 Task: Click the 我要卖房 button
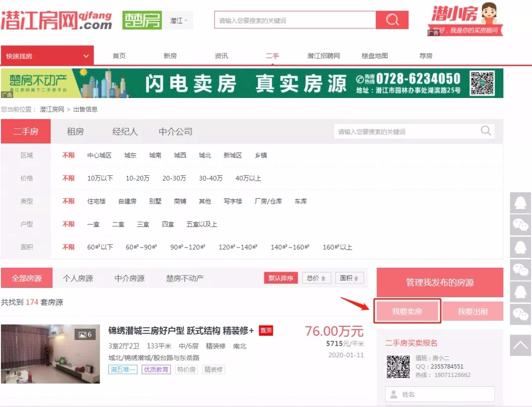click(407, 312)
